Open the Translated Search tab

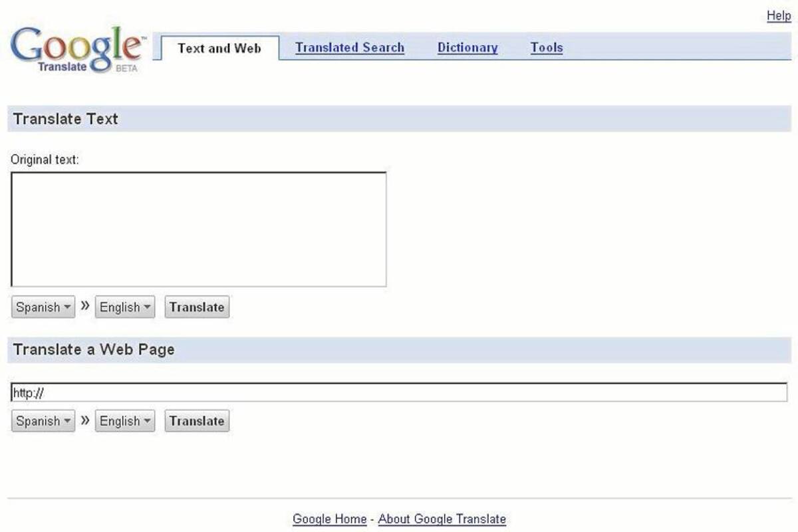pos(350,48)
